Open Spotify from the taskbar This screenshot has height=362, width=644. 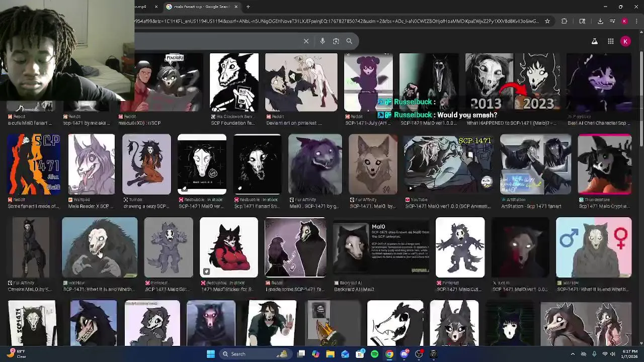click(x=374, y=354)
